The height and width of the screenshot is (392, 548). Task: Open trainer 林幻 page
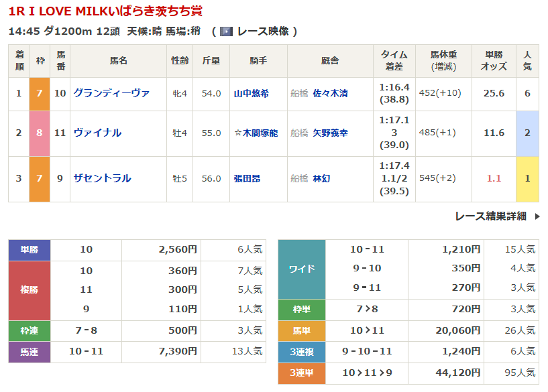pyautogui.click(x=321, y=179)
